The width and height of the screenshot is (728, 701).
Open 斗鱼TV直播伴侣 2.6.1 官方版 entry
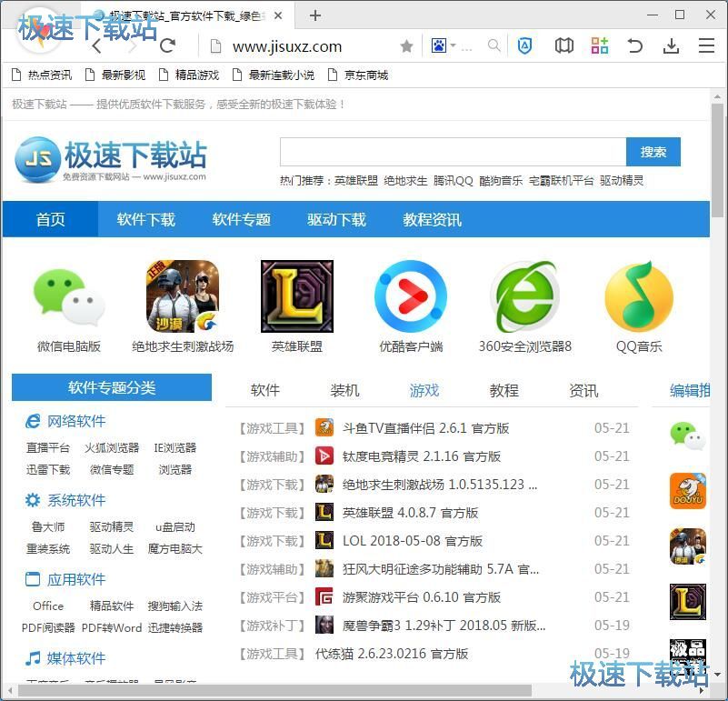pos(425,428)
